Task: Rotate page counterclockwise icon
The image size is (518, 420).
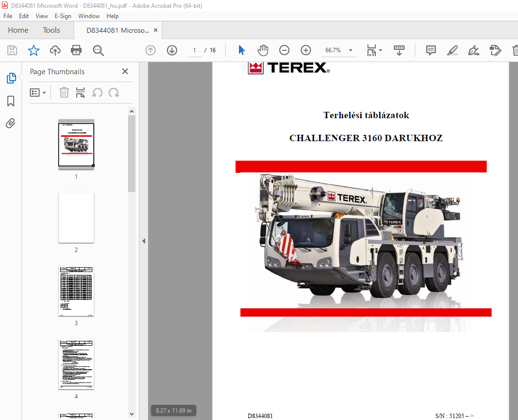Action: tap(97, 92)
